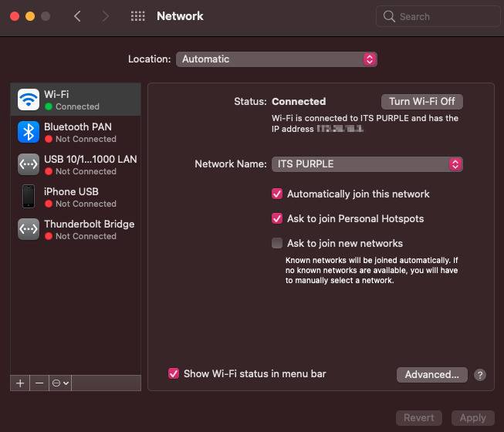Remove selected service with minus button
Image resolution: width=504 pixels, height=432 pixels.
39,383
